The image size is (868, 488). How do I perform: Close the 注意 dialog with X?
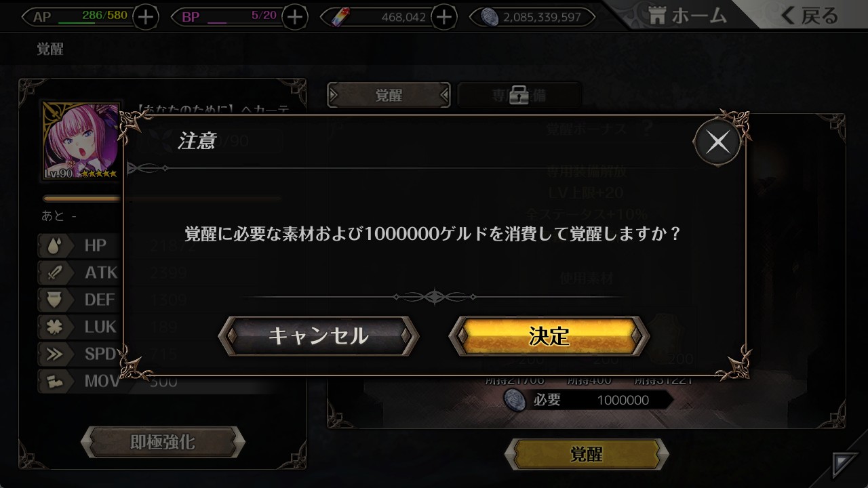point(717,142)
